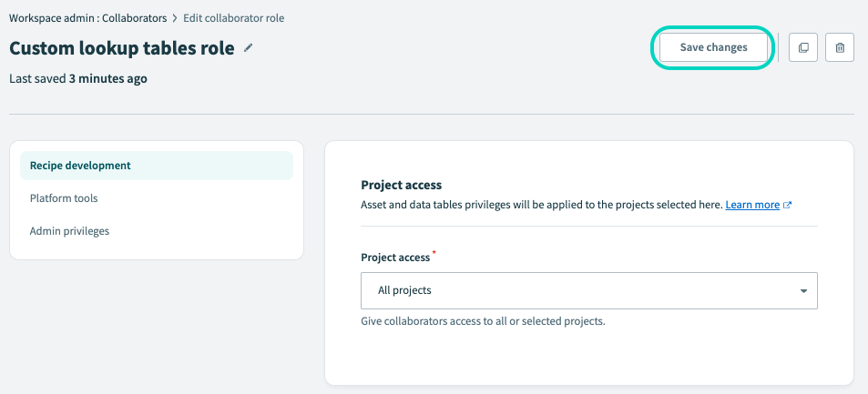The height and width of the screenshot is (394, 868).
Task: Go to Workspace admin : Collaborators breadcrumb
Action: (87, 18)
